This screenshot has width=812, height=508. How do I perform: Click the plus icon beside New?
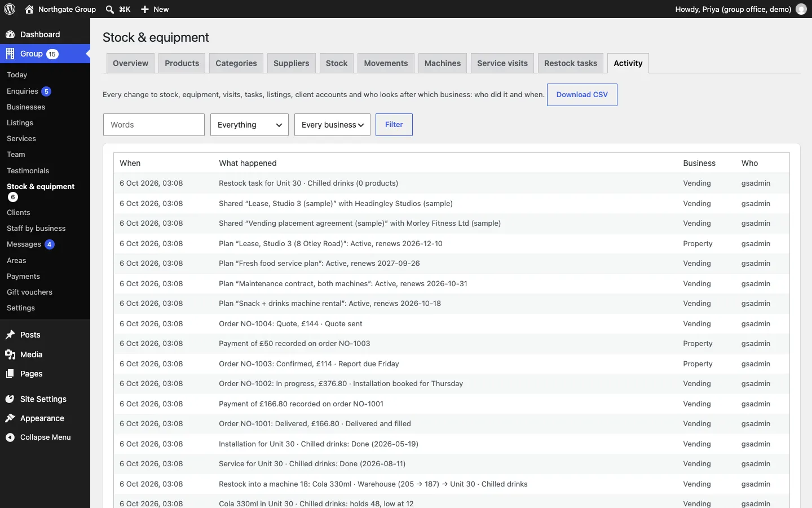tap(145, 9)
